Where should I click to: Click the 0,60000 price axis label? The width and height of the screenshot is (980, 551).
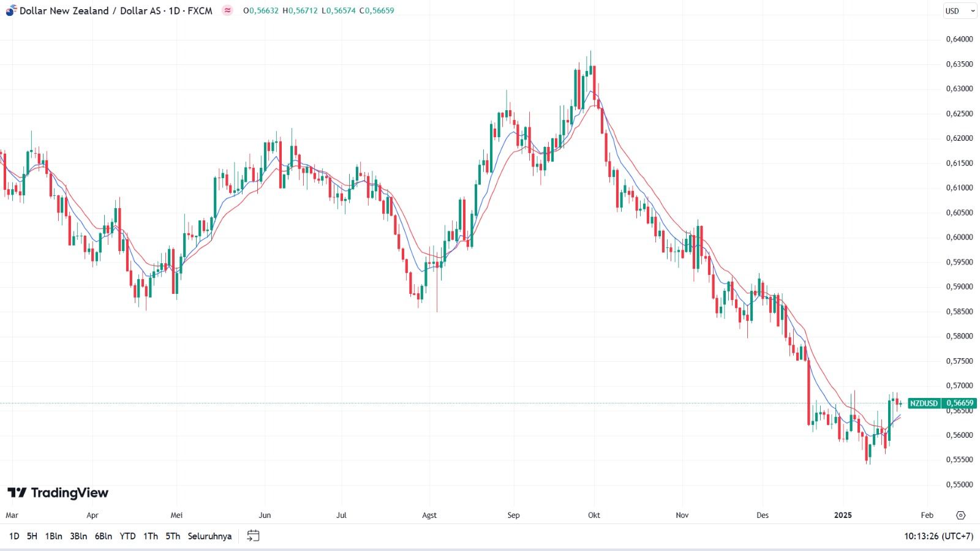click(959, 237)
